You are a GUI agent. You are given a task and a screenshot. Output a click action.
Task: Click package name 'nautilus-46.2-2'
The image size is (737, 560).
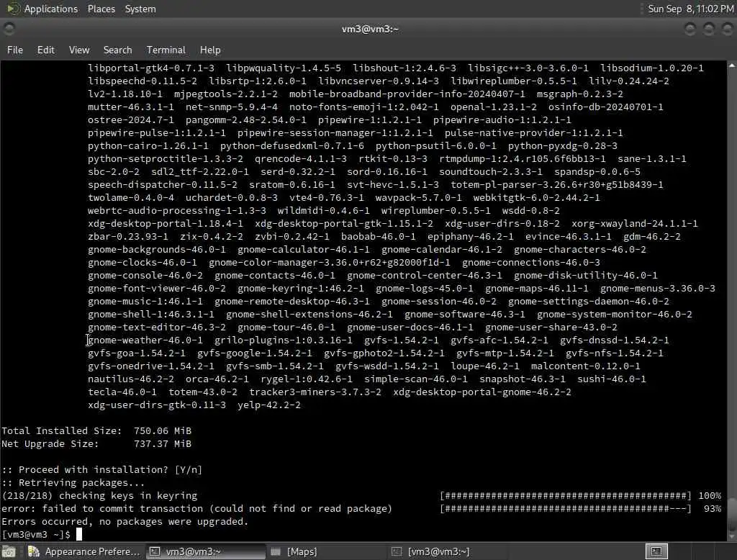click(131, 379)
